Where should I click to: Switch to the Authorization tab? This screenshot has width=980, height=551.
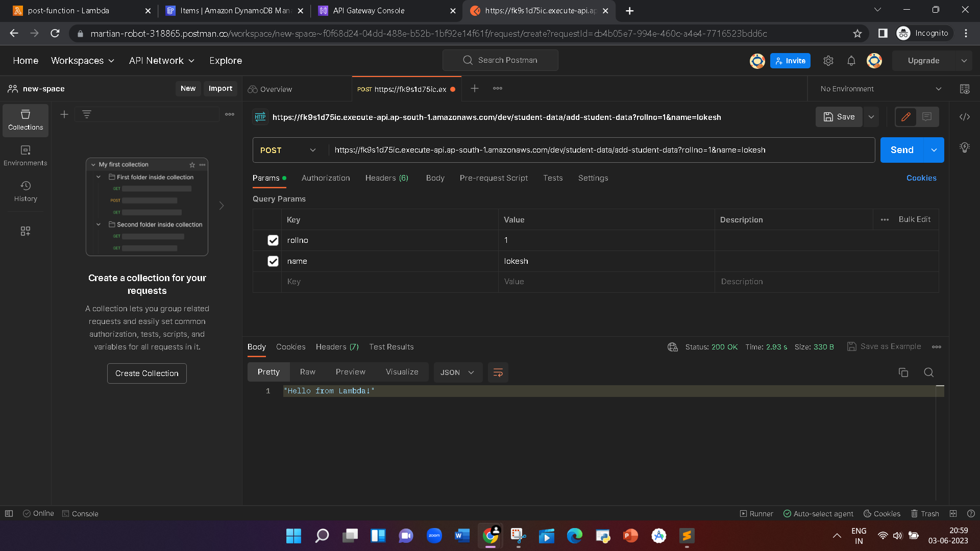[x=326, y=178]
